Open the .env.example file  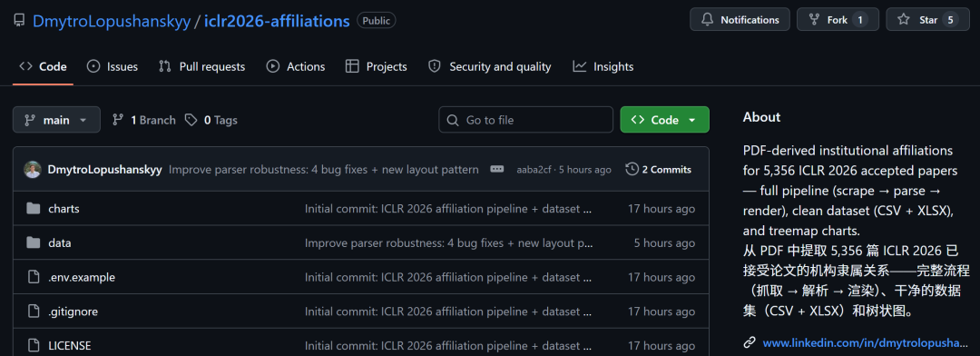(x=82, y=277)
